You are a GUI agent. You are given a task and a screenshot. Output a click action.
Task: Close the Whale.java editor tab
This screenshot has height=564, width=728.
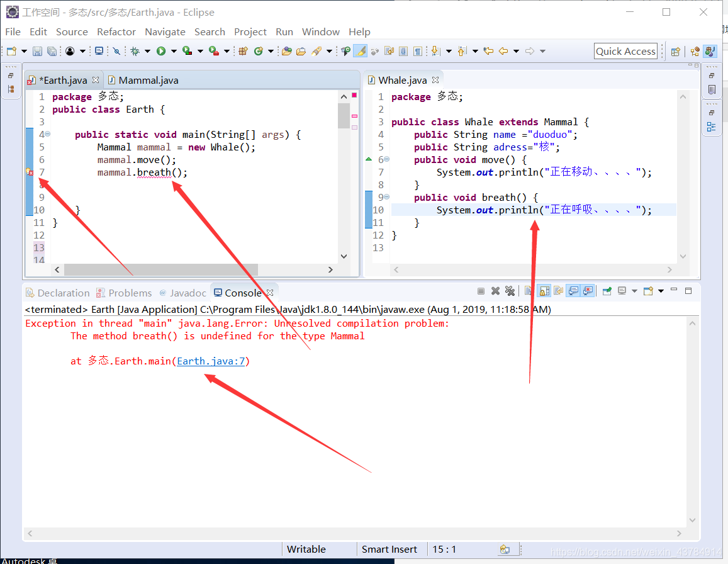pos(435,80)
